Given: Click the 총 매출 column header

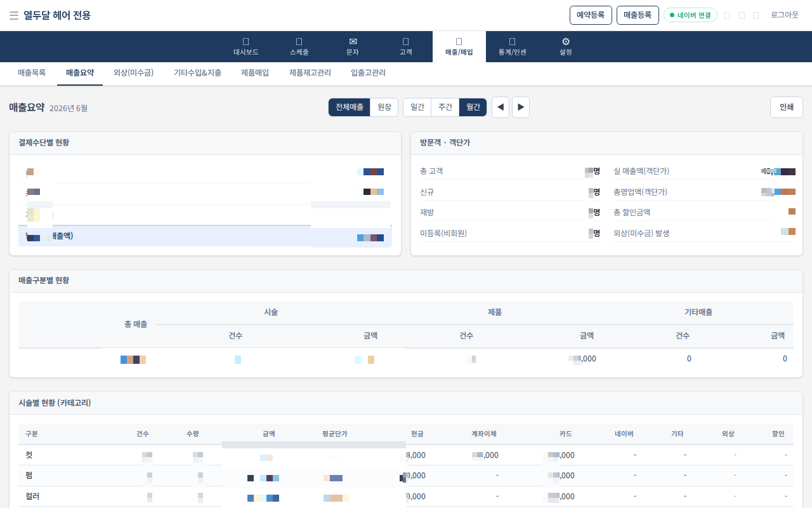Looking at the screenshot, I should (x=136, y=324).
